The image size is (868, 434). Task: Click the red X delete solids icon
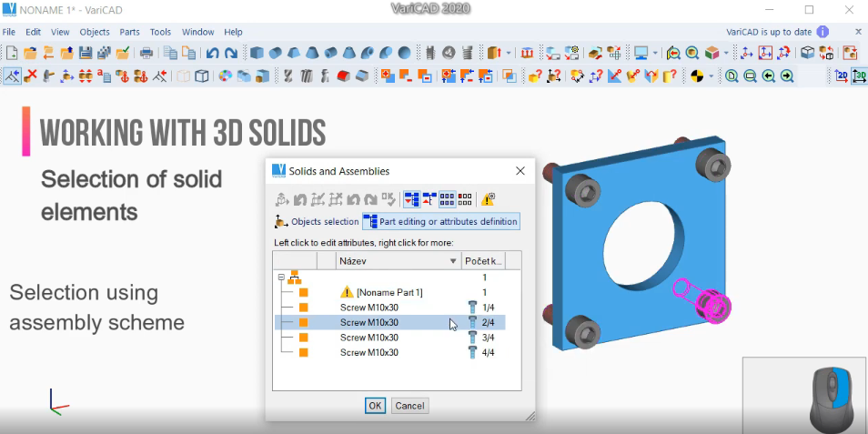click(31, 76)
